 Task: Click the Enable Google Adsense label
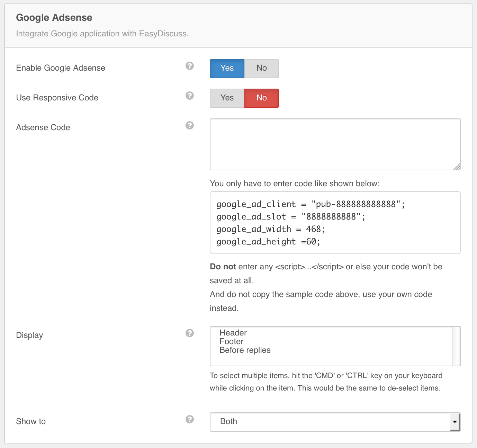(x=61, y=68)
